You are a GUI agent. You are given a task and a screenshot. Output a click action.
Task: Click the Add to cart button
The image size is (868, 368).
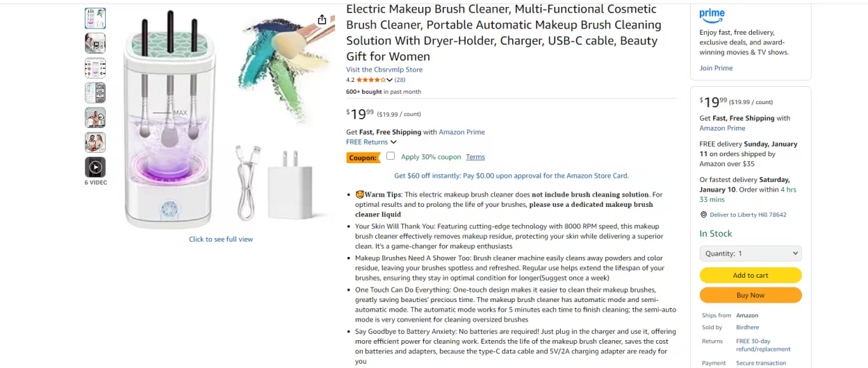point(750,276)
